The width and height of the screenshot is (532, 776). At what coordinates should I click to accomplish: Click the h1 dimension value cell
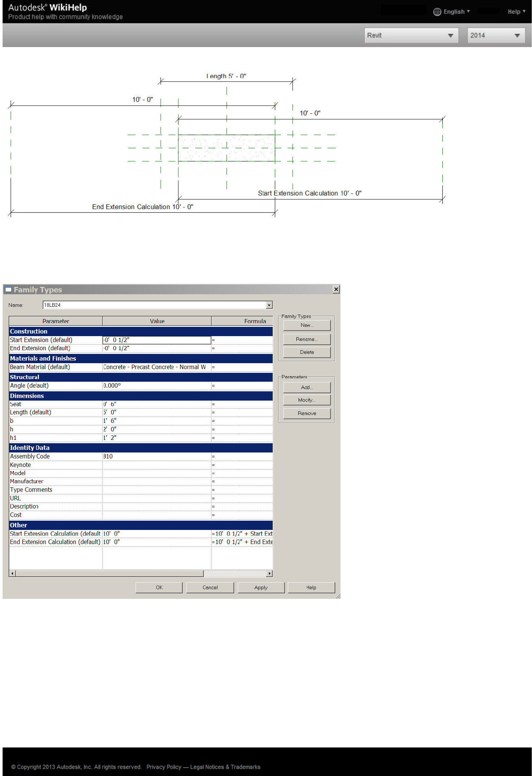tap(157, 438)
